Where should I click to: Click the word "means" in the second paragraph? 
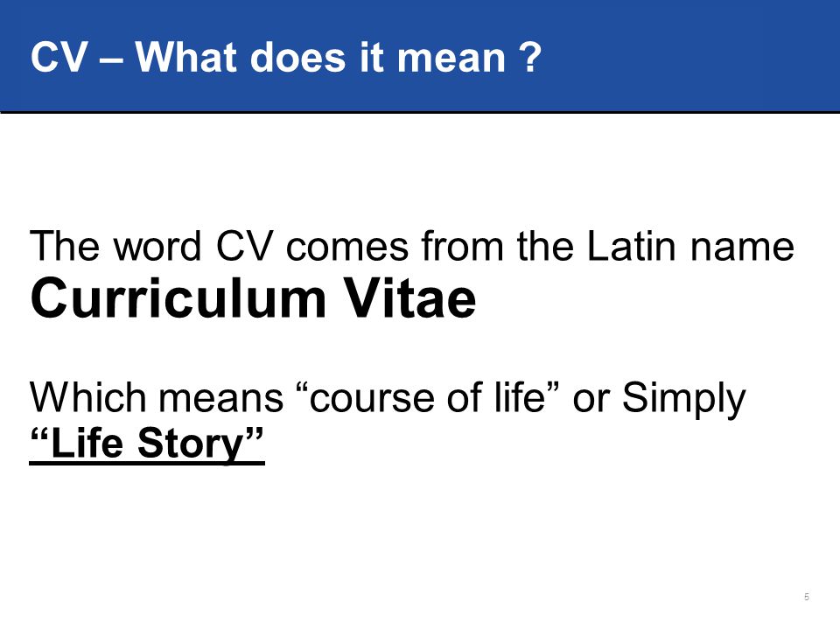[220, 400]
